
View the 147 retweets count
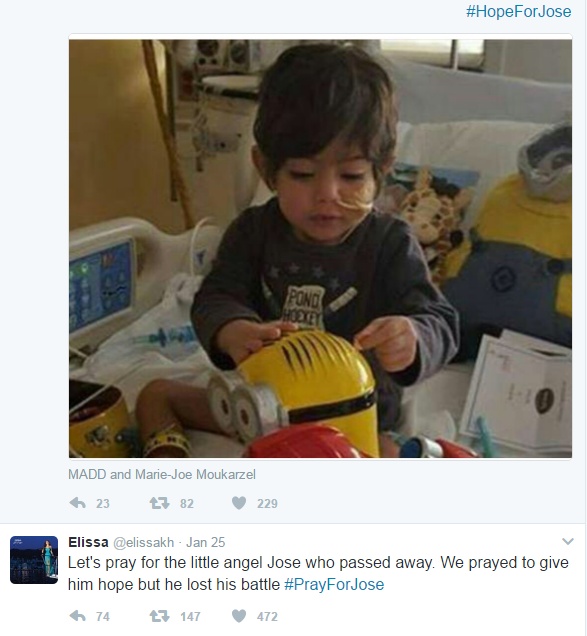coord(190,617)
